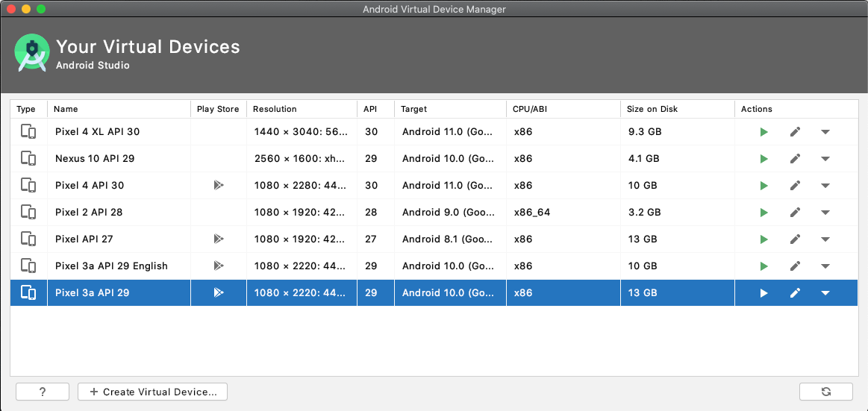The width and height of the screenshot is (868, 411).
Task: Click the Android 9.0 target cell
Action: (x=449, y=213)
